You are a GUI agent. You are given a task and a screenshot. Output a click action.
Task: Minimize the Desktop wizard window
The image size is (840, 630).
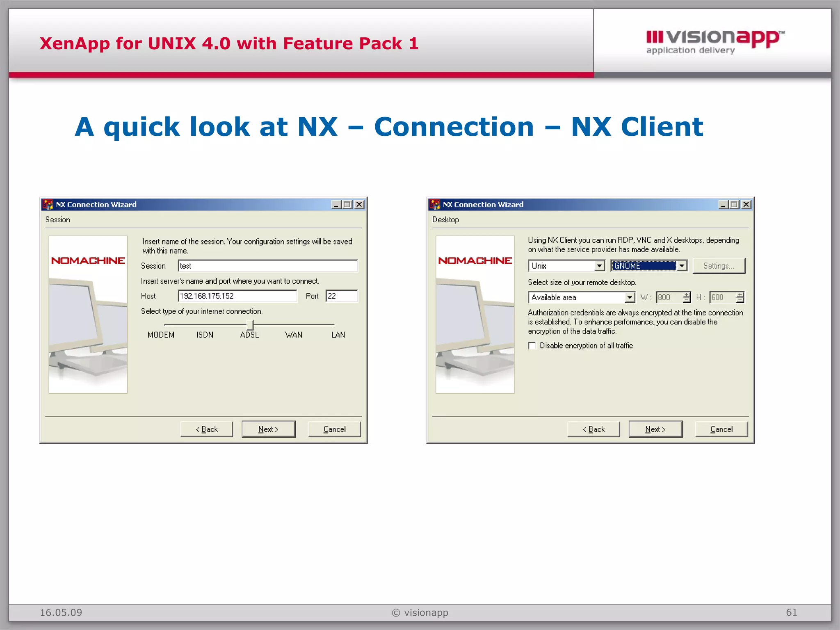(x=724, y=204)
